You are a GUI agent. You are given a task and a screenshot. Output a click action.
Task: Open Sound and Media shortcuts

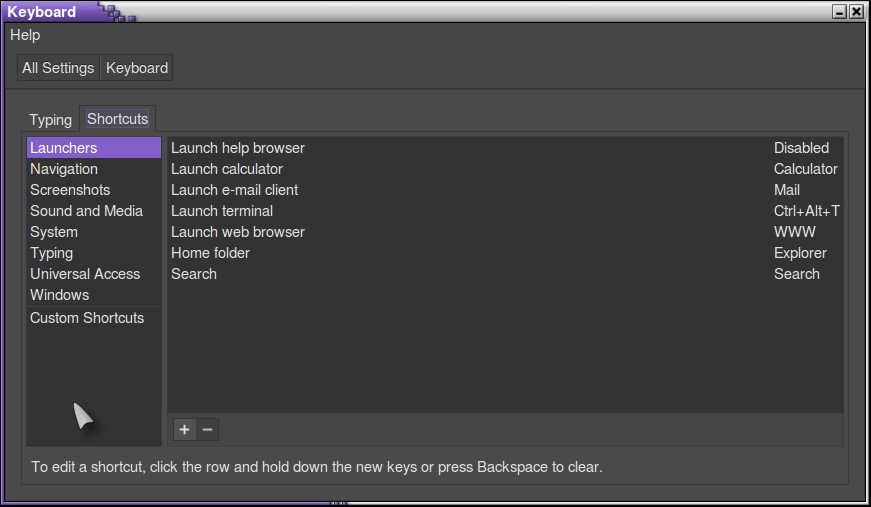[x=86, y=211]
